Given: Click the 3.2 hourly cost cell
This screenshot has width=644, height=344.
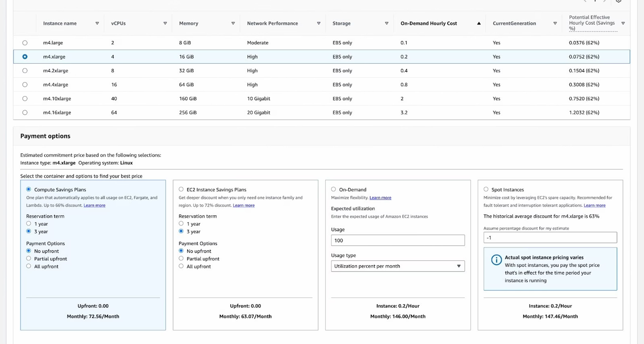Looking at the screenshot, I should click(404, 113).
